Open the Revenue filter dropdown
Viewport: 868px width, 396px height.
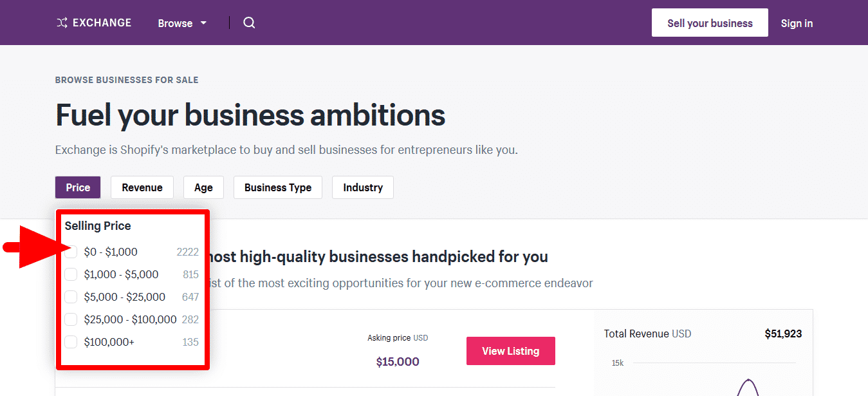(142, 187)
